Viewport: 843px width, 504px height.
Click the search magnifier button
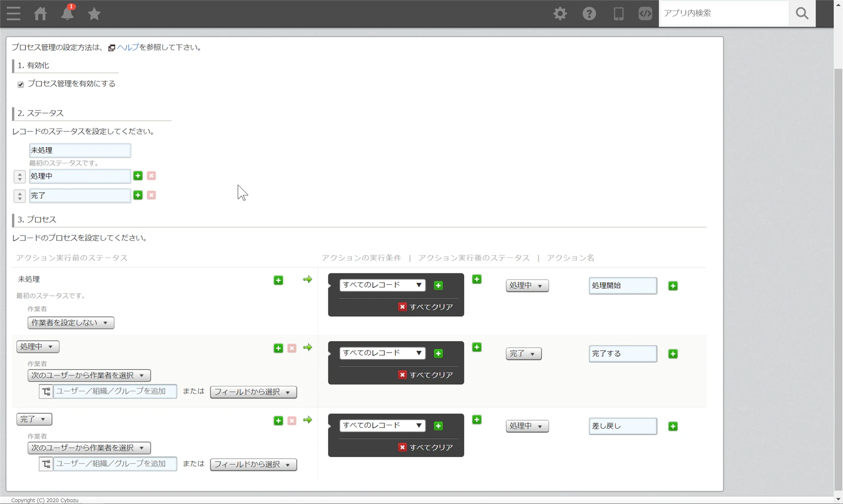click(802, 13)
